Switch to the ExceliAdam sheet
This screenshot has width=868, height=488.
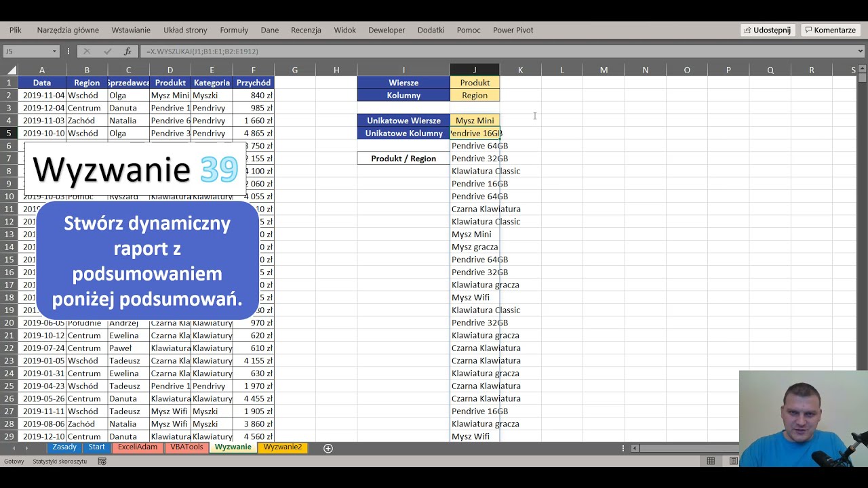click(x=137, y=447)
